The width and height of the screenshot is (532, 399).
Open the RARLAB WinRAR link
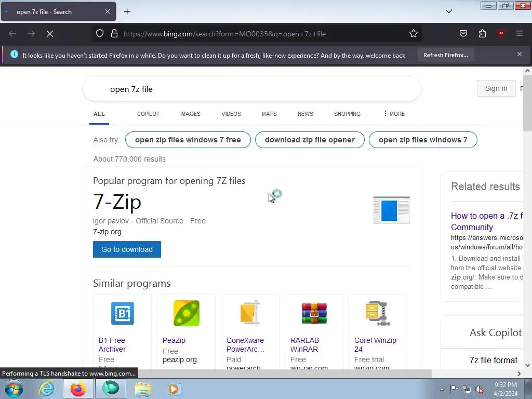coord(304,345)
